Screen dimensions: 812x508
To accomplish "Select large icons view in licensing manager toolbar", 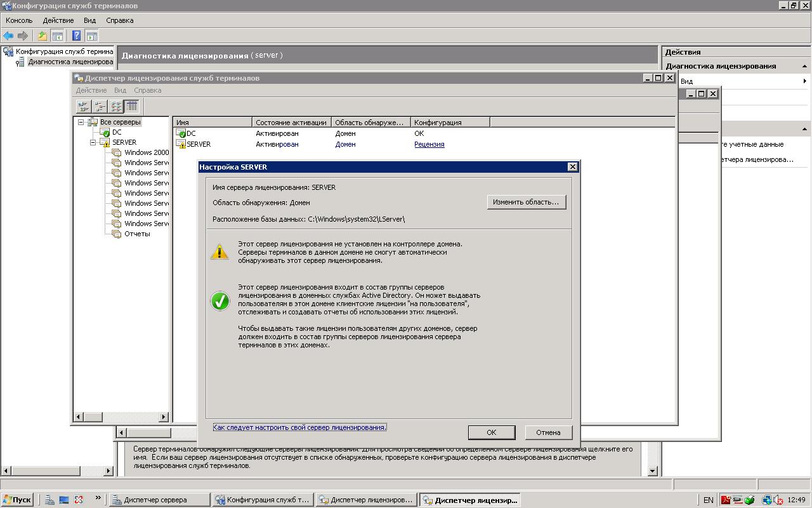I will click(x=83, y=106).
